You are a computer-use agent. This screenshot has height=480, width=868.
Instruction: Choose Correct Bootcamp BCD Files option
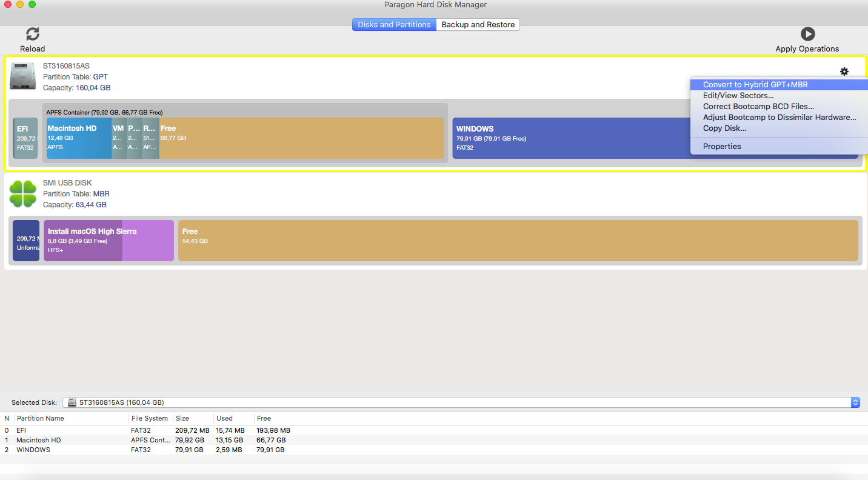click(758, 107)
